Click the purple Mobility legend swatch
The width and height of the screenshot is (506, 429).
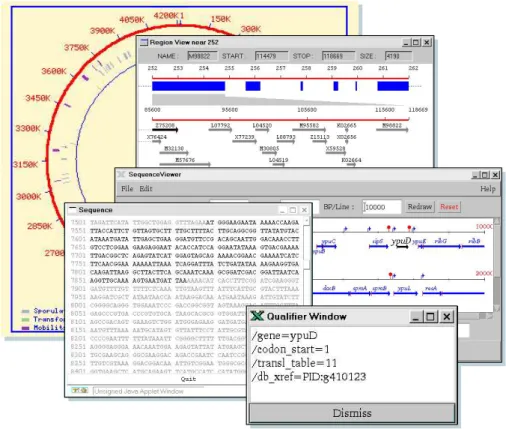(25, 328)
